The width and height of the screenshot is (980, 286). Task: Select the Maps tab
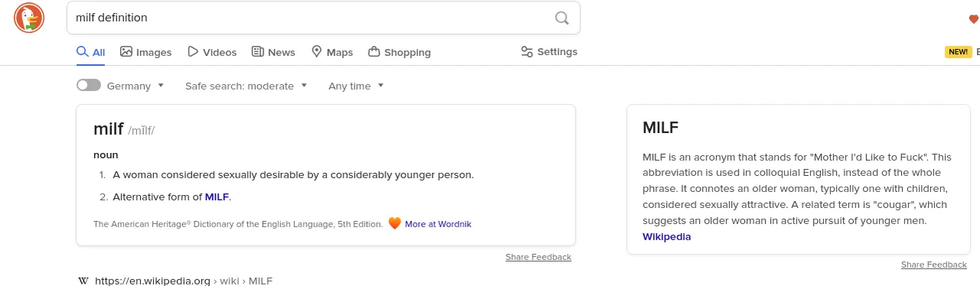click(x=332, y=52)
